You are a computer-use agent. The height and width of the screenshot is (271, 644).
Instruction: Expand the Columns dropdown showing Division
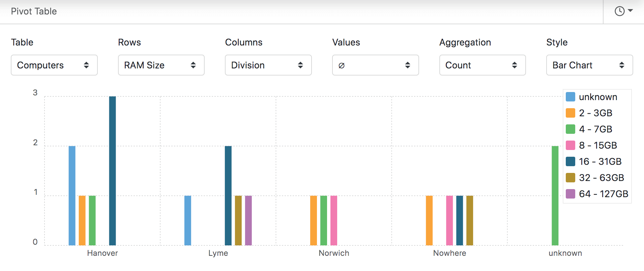coord(268,65)
